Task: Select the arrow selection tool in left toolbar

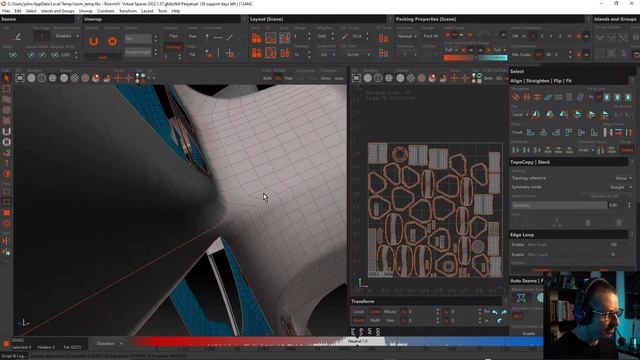Action: [x=6, y=78]
